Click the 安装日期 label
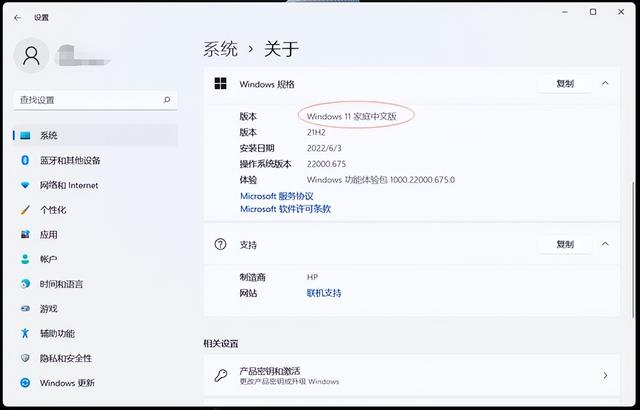 tap(257, 148)
